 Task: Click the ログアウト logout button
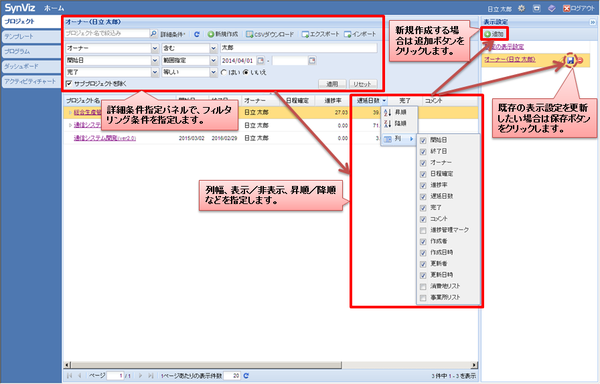[x=579, y=8]
